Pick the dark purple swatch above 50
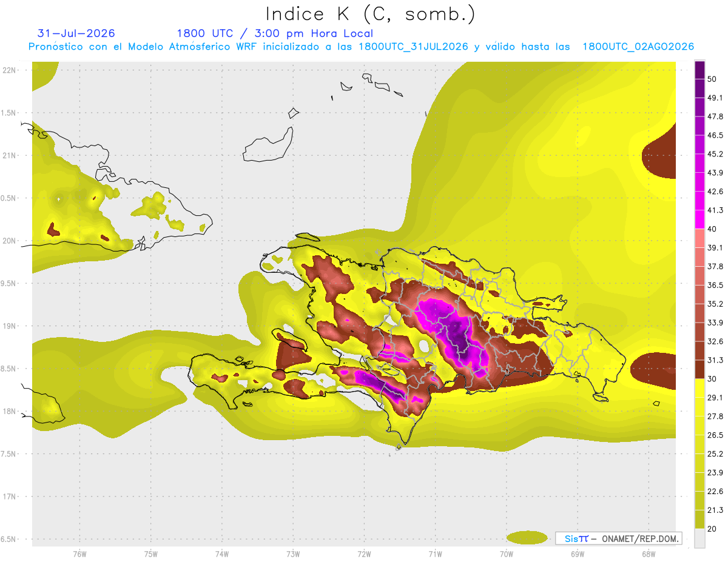Viewport: 728px width, 562px height. (x=700, y=70)
